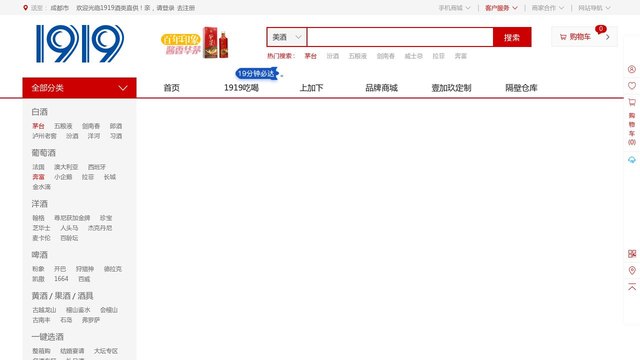Open the 客户服务 dropdown
Image resolution: width=640 pixels, height=360 pixels.
[x=501, y=8]
